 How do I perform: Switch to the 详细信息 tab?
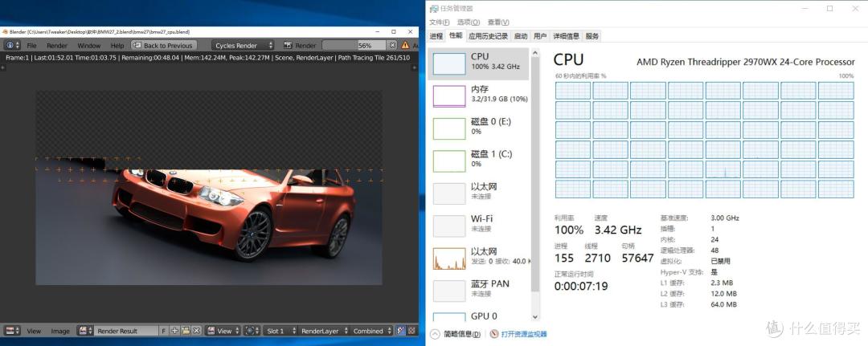coord(566,36)
